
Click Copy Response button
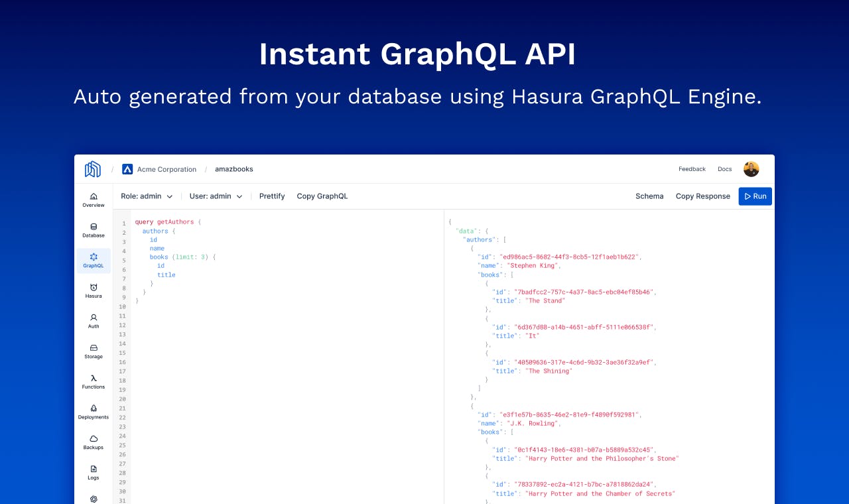point(703,196)
